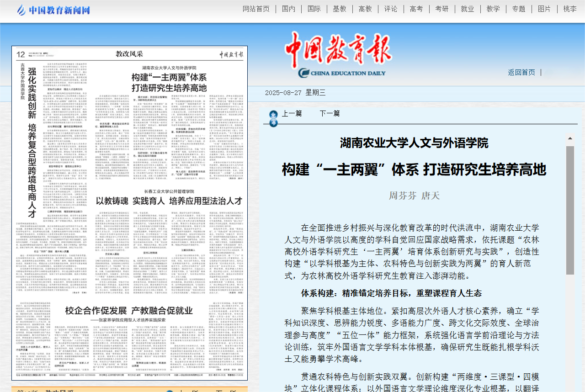Go to next article via 下一篇
The width and height of the screenshot is (585, 392).
(330, 113)
